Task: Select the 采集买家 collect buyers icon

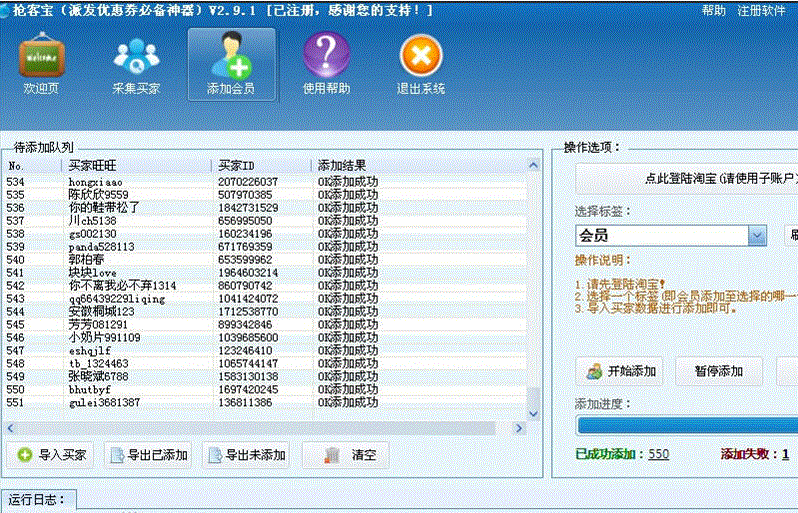Action: (x=136, y=64)
